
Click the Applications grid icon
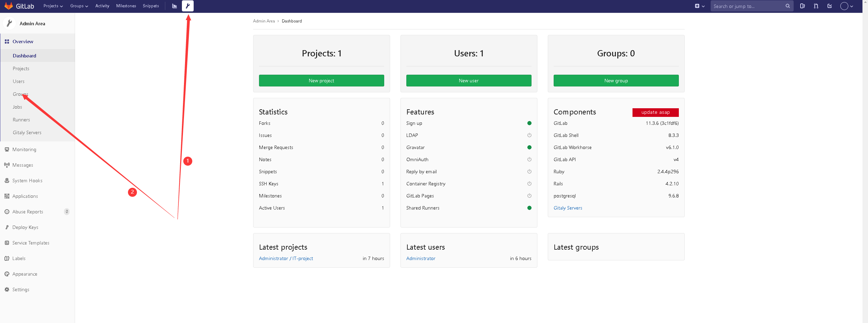[7, 196]
